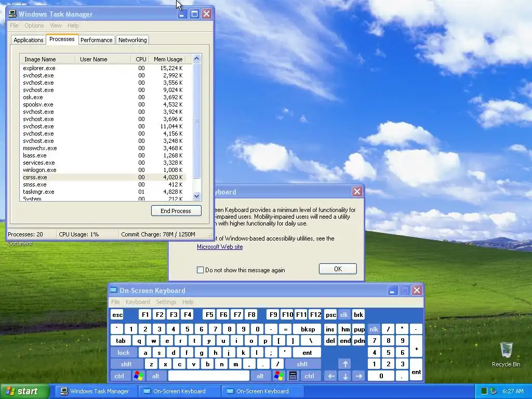Open On-Screen Keyboard Settings menu
Image resolution: width=532 pixels, height=399 pixels.
pyautogui.click(x=166, y=302)
